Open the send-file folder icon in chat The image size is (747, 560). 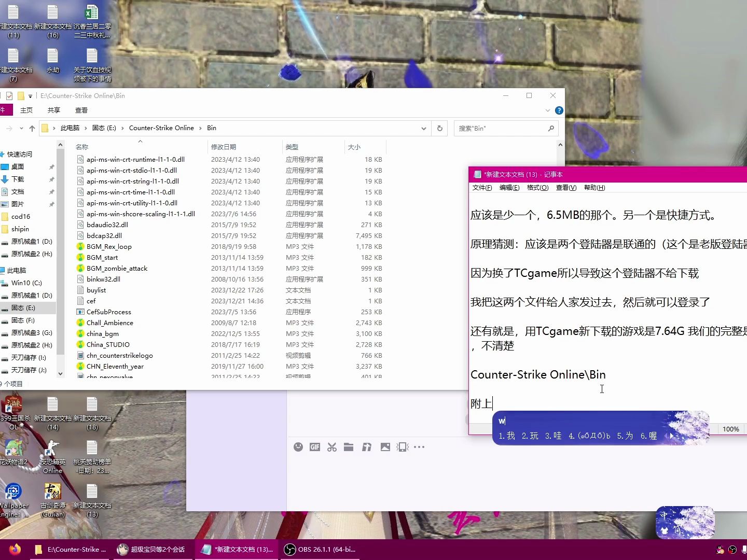coord(349,447)
